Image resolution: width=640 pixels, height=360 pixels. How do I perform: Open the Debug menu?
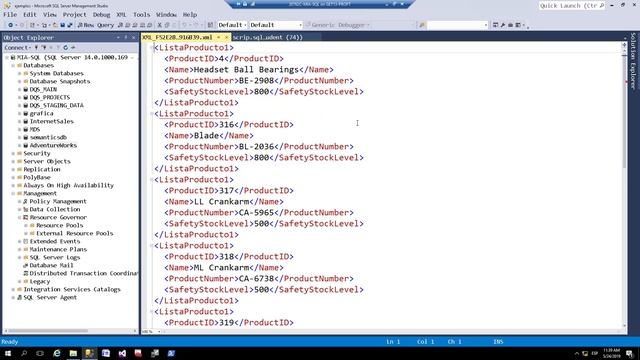coord(101,15)
